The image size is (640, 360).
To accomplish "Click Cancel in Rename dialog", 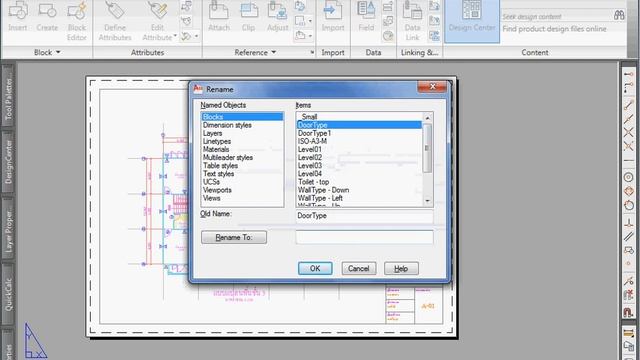I will (359, 268).
